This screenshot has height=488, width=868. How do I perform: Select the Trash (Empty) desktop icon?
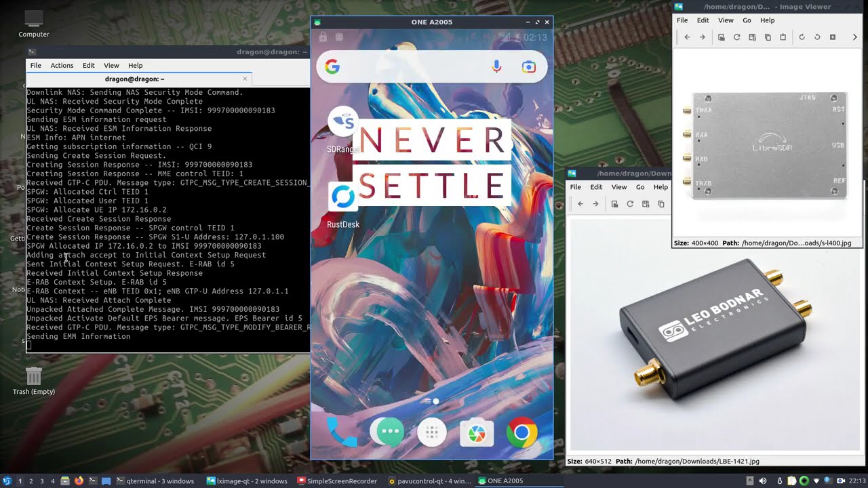34,381
